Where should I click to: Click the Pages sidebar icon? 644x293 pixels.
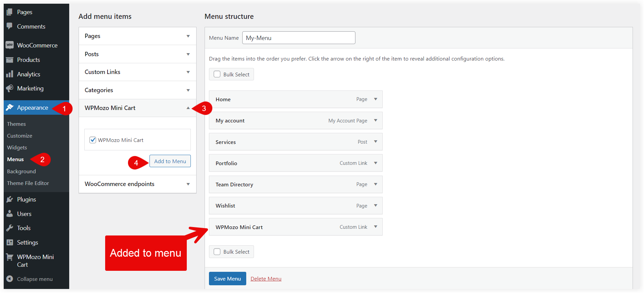9,12
